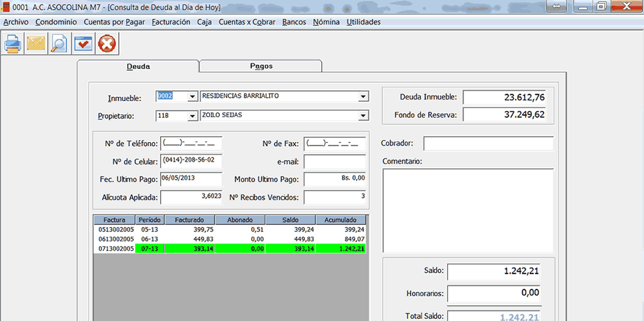Image resolution: width=644 pixels, height=321 pixels.
Task: Open the Zoilo Seijas owner dropdown
Action: [363, 116]
